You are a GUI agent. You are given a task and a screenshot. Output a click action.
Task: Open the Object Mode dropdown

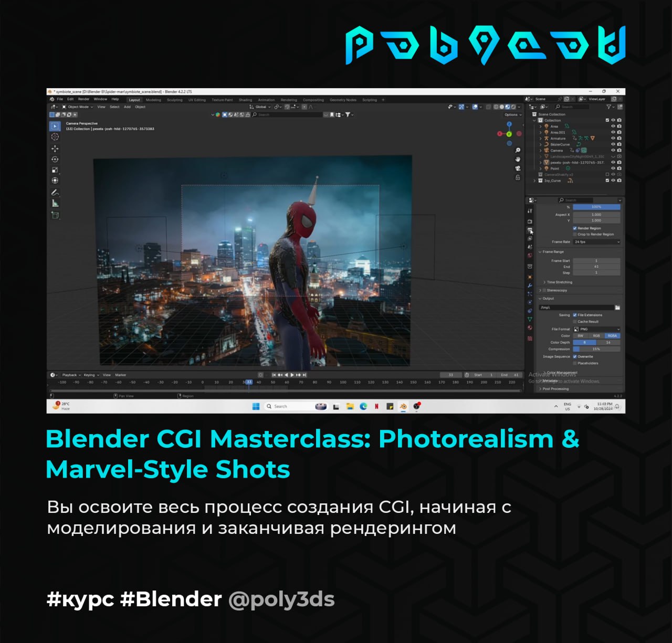point(78,107)
